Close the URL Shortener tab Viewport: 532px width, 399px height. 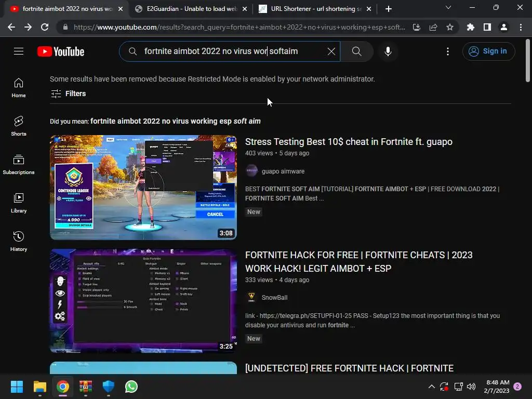pos(369,9)
